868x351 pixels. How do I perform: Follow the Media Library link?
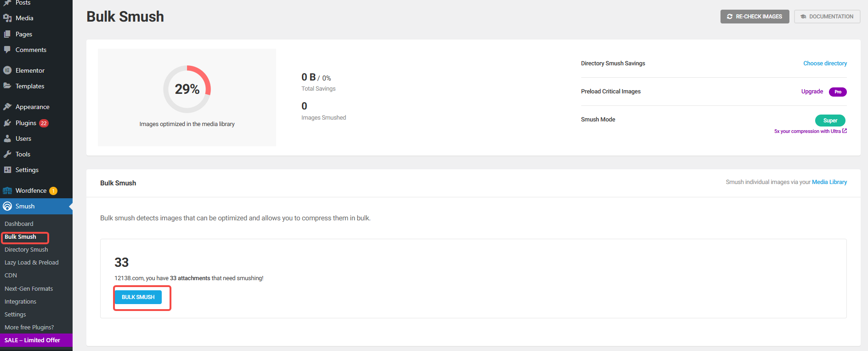click(x=829, y=182)
